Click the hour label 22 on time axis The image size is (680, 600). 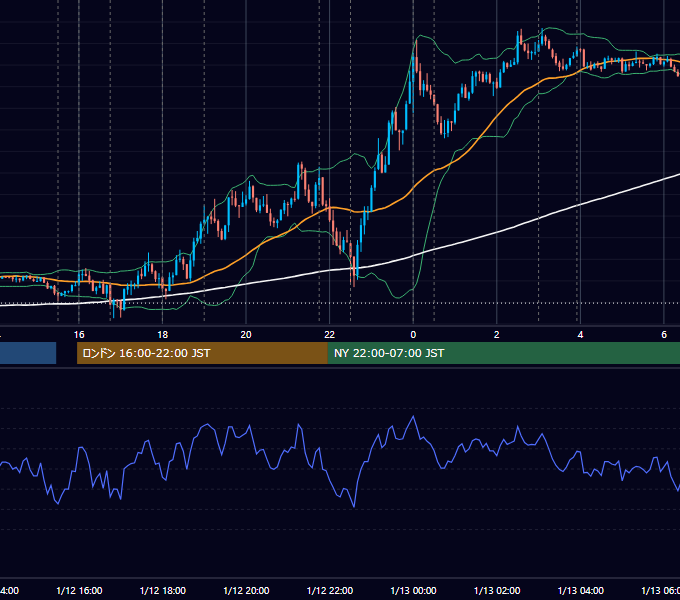pyautogui.click(x=329, y=334)
